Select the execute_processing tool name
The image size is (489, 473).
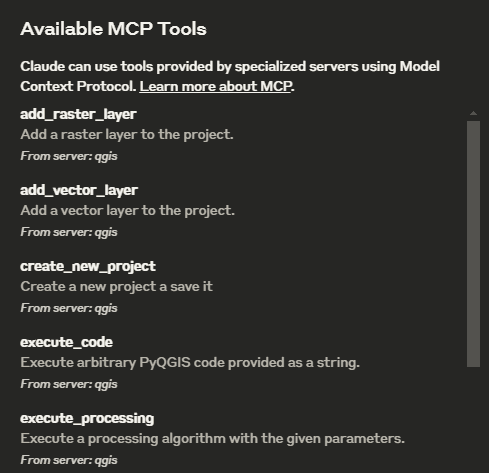(87, 418)
